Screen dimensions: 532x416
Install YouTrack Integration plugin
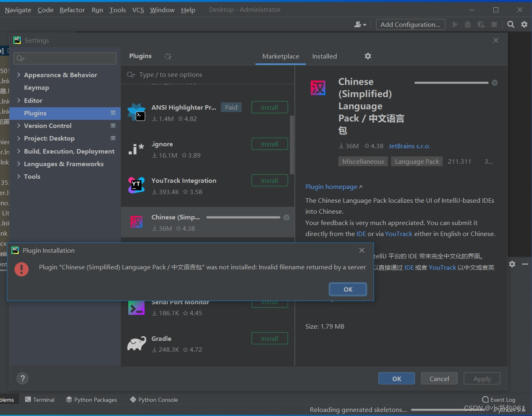click(270, 180)
